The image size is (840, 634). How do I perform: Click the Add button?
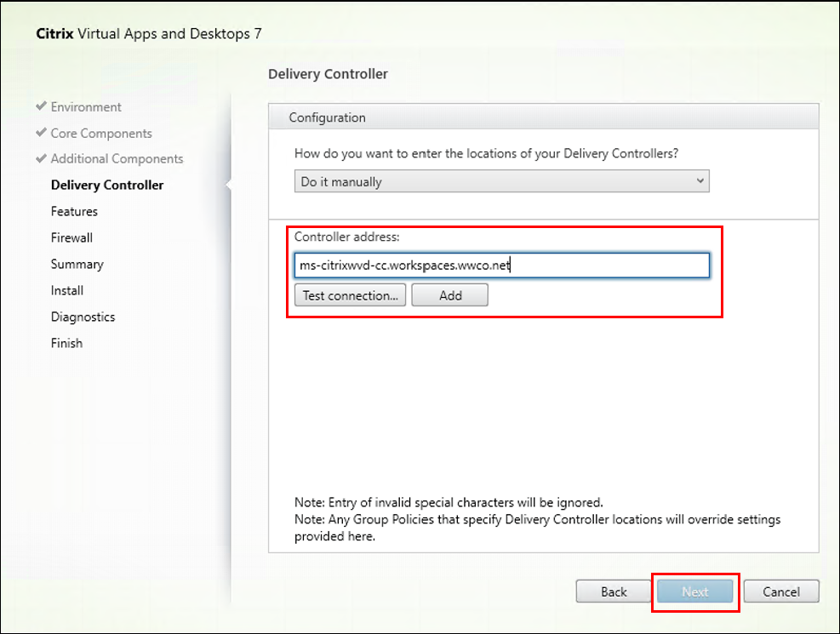point(449,295)
